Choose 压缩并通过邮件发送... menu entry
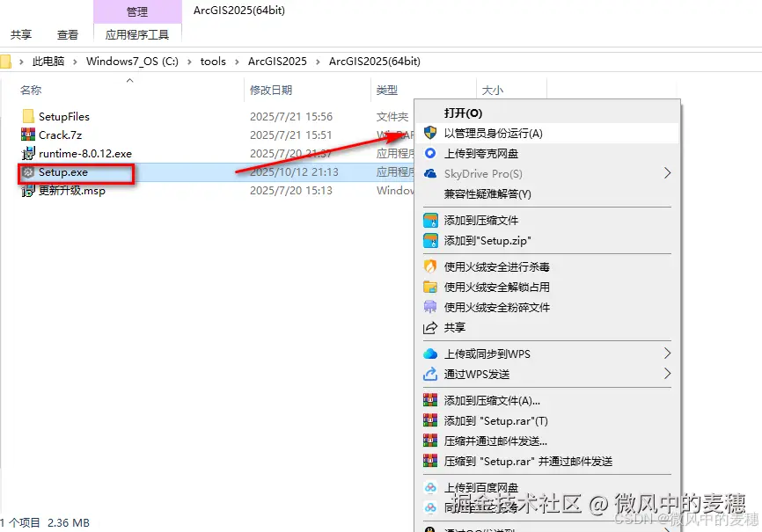Image resolution: width=762 pixels, height=532 pixels. 495,441
